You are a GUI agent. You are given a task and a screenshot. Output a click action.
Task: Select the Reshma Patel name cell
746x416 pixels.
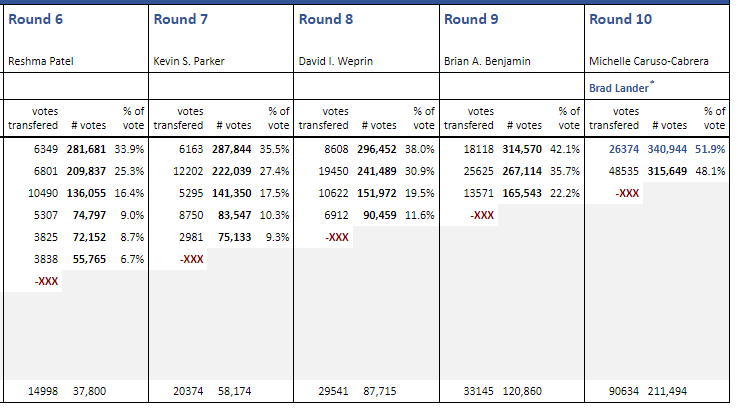pyautogui.click(x=41, y=61)
